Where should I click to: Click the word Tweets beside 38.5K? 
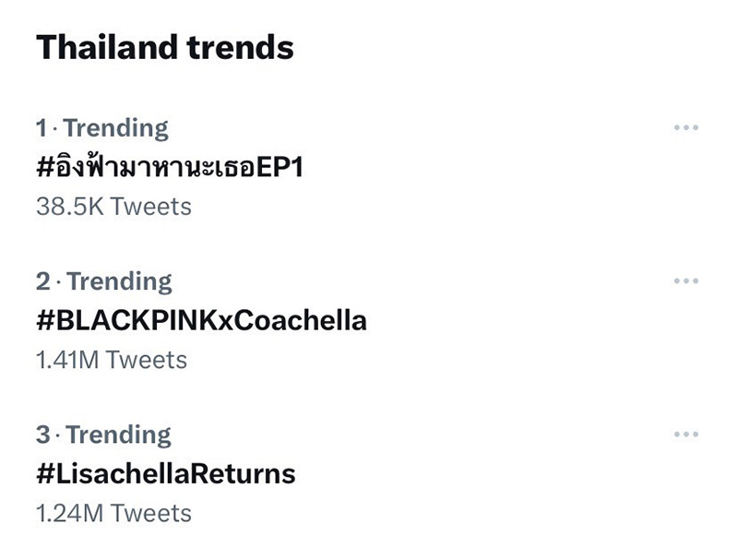(x=150, y=207)
